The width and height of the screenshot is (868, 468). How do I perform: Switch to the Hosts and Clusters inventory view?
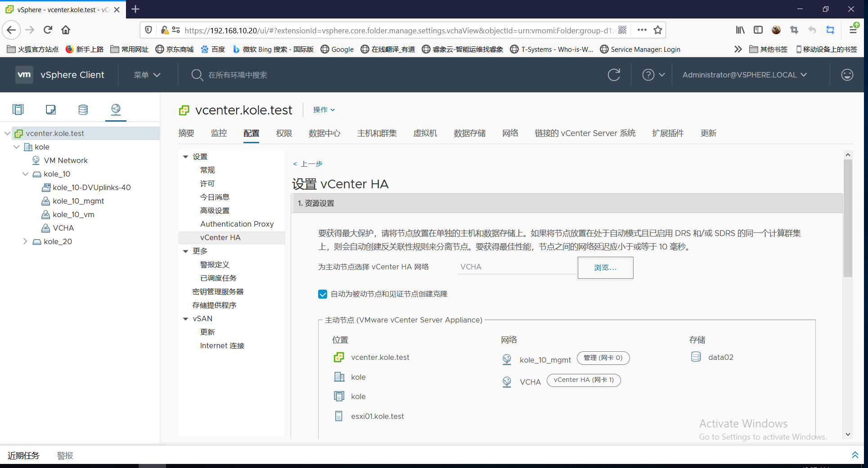click(18, 109)
